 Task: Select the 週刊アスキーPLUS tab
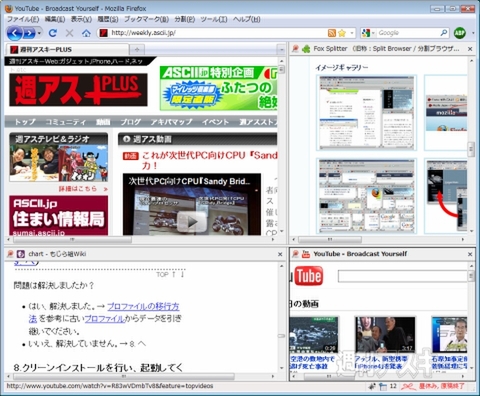68,50
